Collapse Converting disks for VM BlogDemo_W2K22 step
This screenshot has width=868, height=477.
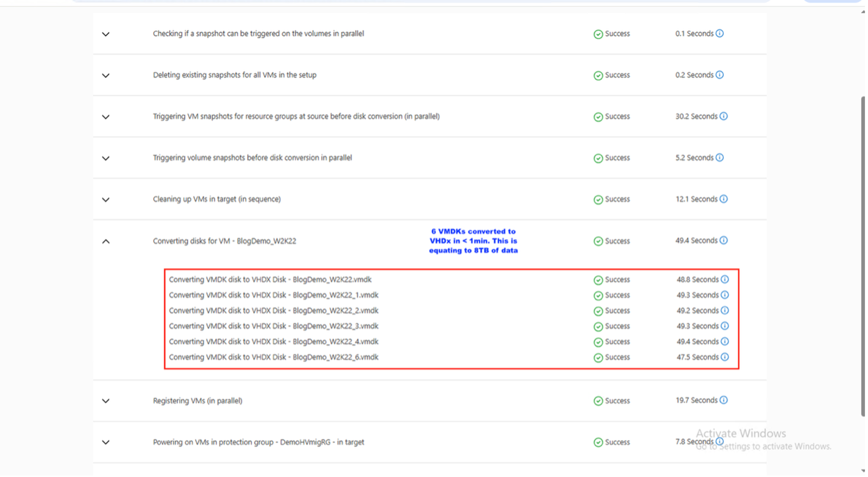(106, 241)
